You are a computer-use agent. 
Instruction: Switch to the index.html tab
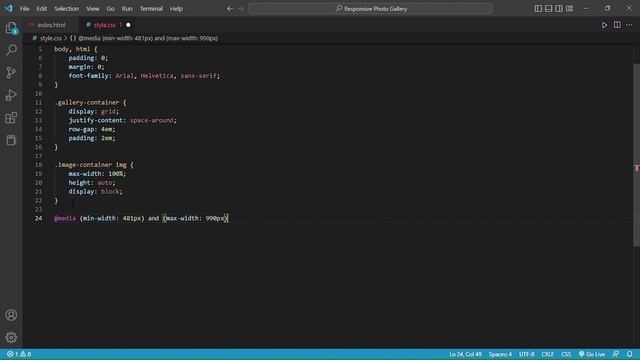pos(51,25)
